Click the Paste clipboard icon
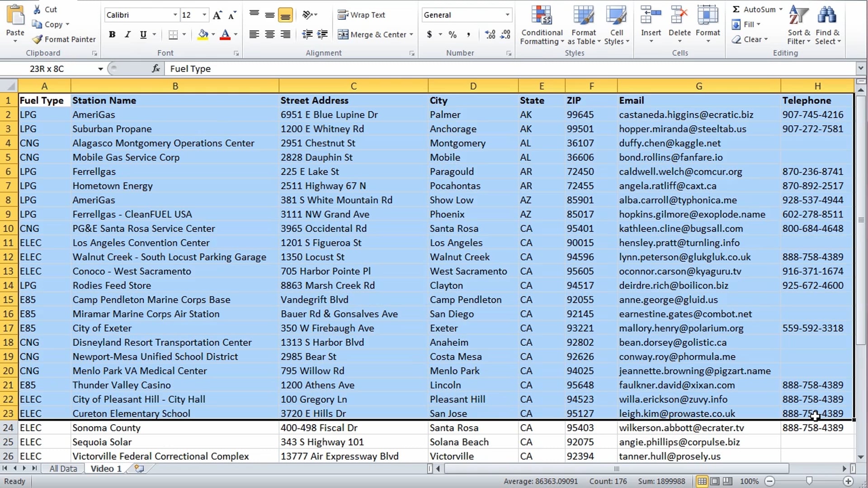Viewport: 868px width, 488px height. [15, 16]
